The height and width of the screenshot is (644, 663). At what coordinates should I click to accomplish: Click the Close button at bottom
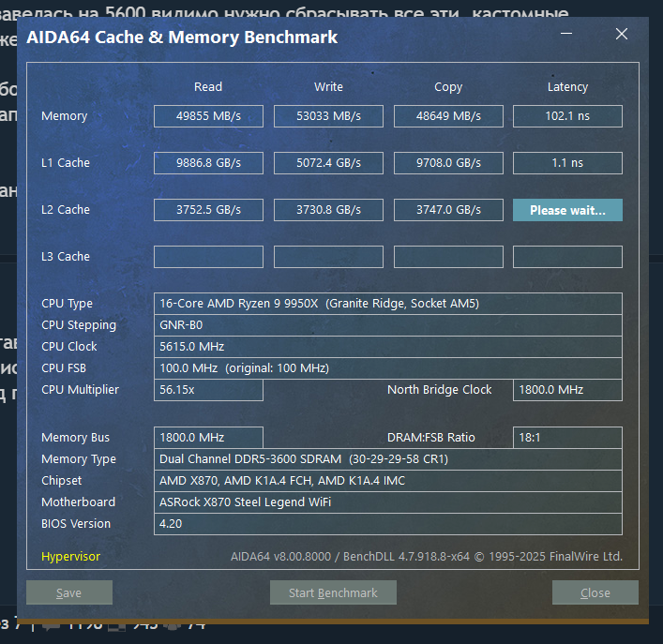click(595, 592)
